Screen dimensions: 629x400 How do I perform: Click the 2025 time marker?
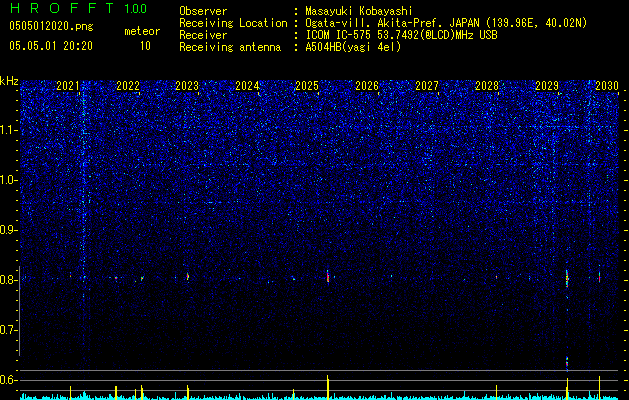click(307, 86)
